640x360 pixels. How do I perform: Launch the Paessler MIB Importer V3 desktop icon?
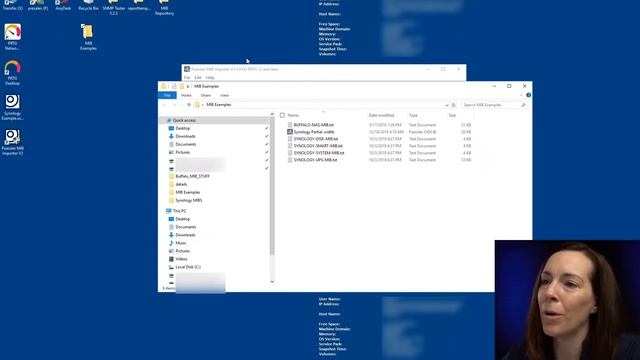click(13, 142)
